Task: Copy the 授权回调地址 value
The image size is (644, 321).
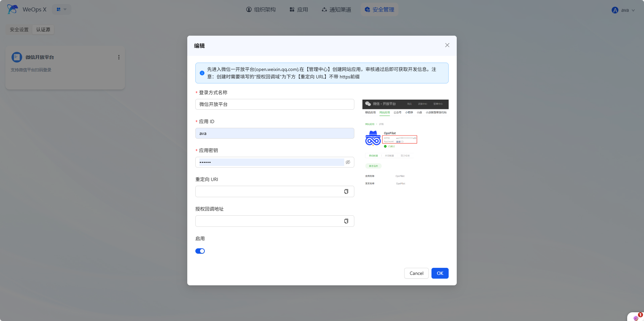Action: (x=346, y=221)
